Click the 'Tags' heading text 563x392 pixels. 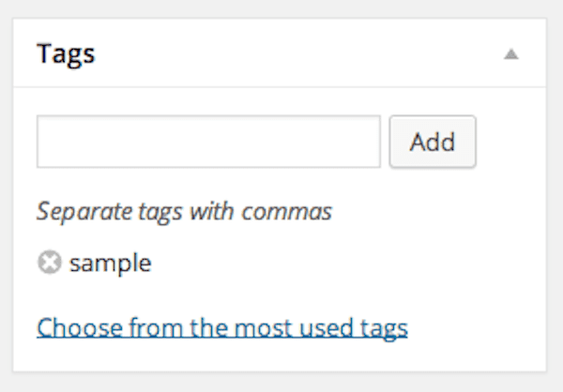(66, 53)
